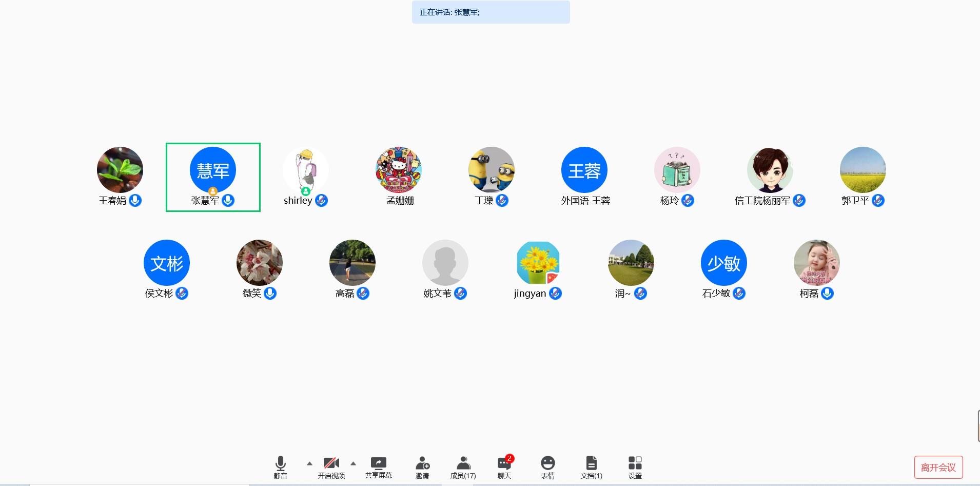Click 孟姗姗's Hello Kitty avatar
Viewport: 980px width, 486px height.
point(399,170)
